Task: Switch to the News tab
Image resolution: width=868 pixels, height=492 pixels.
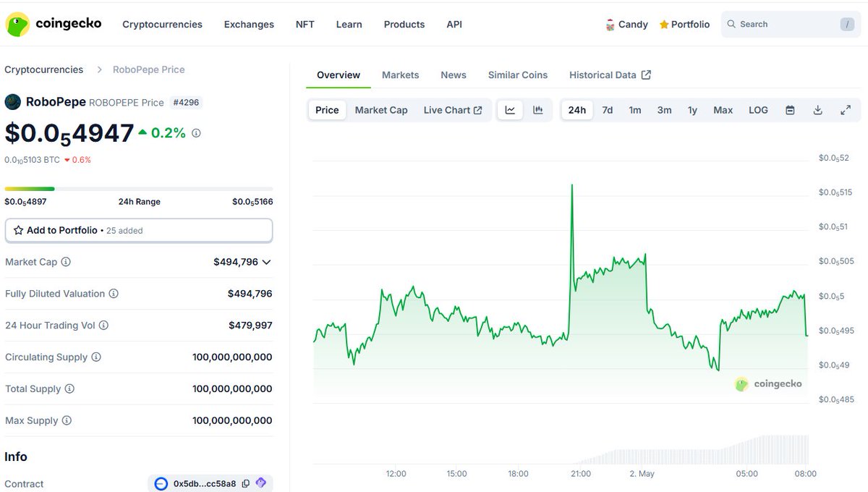Action: (x=454, y=75)
